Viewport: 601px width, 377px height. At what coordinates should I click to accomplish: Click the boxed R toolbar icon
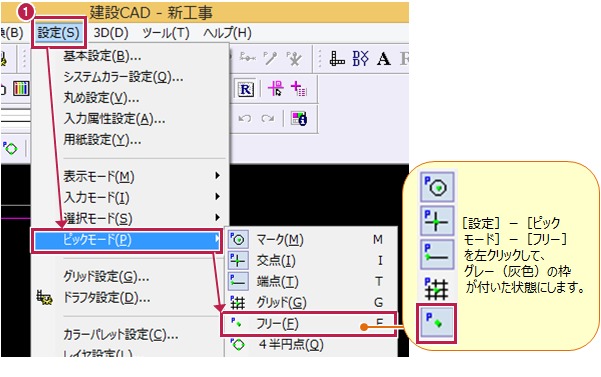click(245, 90)
